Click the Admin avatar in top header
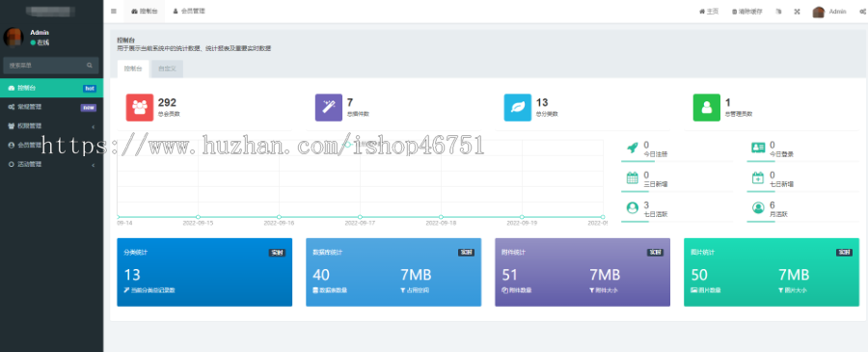 click(818, 12)
